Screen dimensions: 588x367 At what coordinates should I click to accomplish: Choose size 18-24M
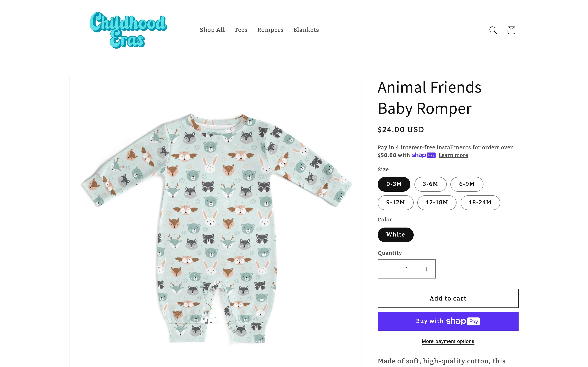tap(480, 202)
